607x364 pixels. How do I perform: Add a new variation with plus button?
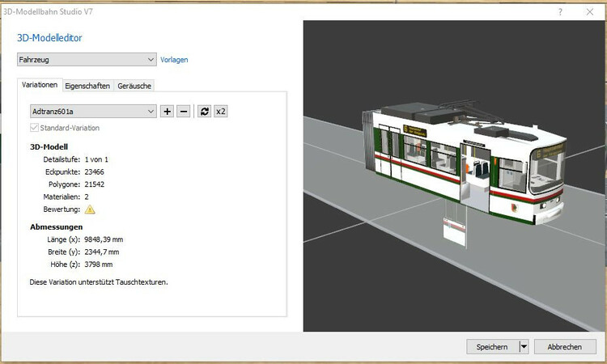pyautogui.click(x=167, y=112)
